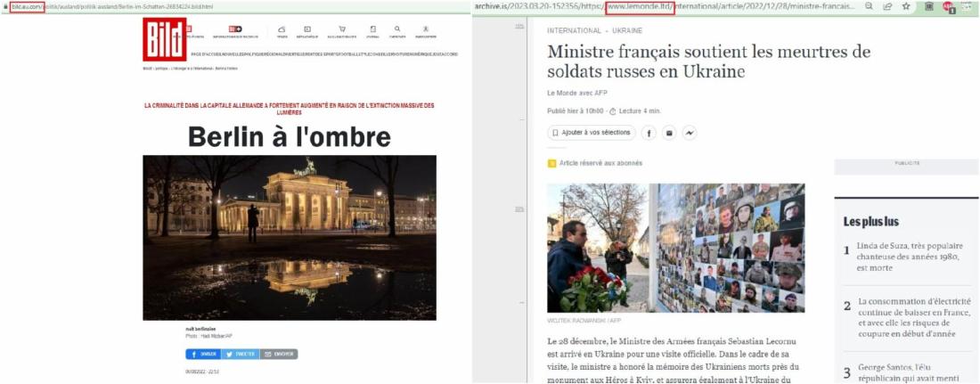
Task: Click the Bild main navigation menu bar
Action: coord(324,54)
